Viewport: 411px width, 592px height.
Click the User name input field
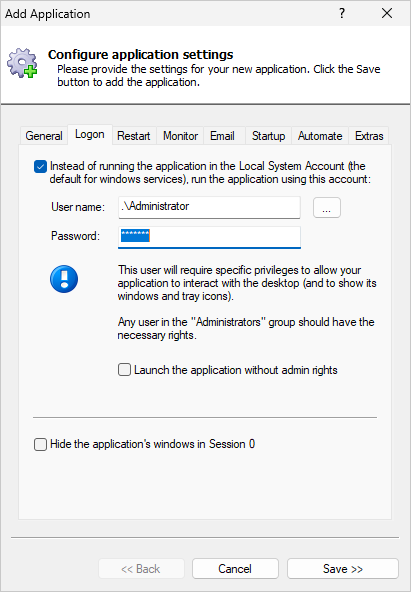pos(209,207)
